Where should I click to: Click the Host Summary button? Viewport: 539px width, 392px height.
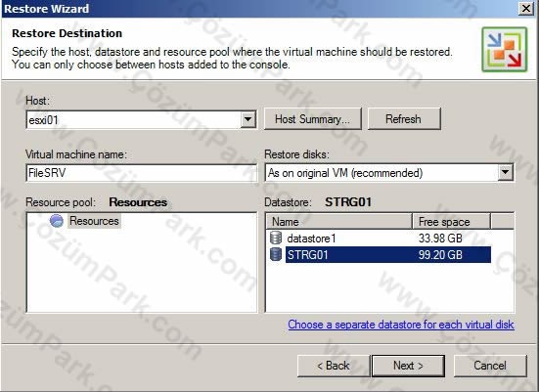(x=313, y=119)
